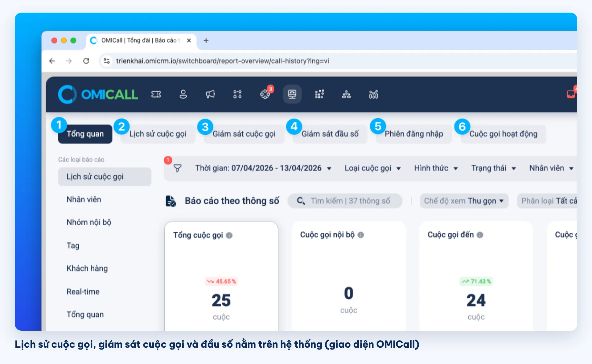Open the megaphone campaign icon
Screen dimensions: 592x364
click(210, 94)
